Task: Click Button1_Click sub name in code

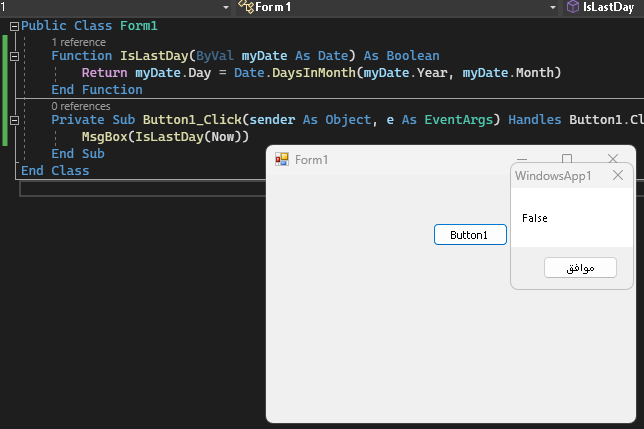Action: tap(192, 120)
